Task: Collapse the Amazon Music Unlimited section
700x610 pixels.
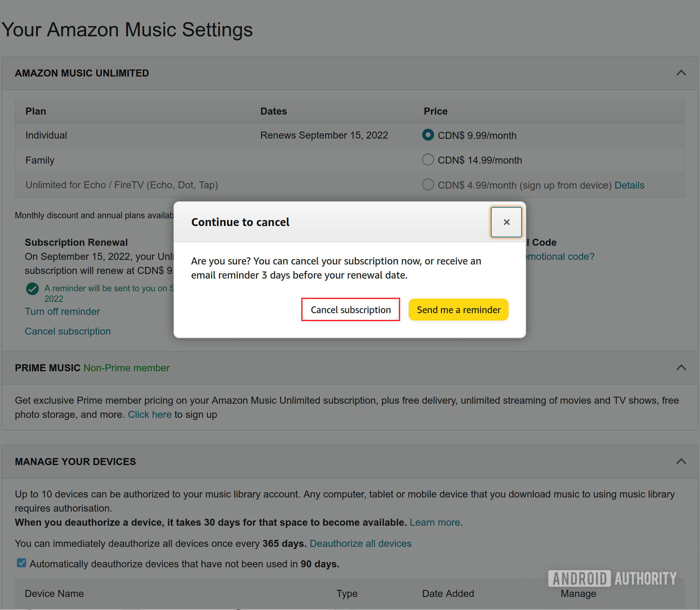Action: [681, 73]
